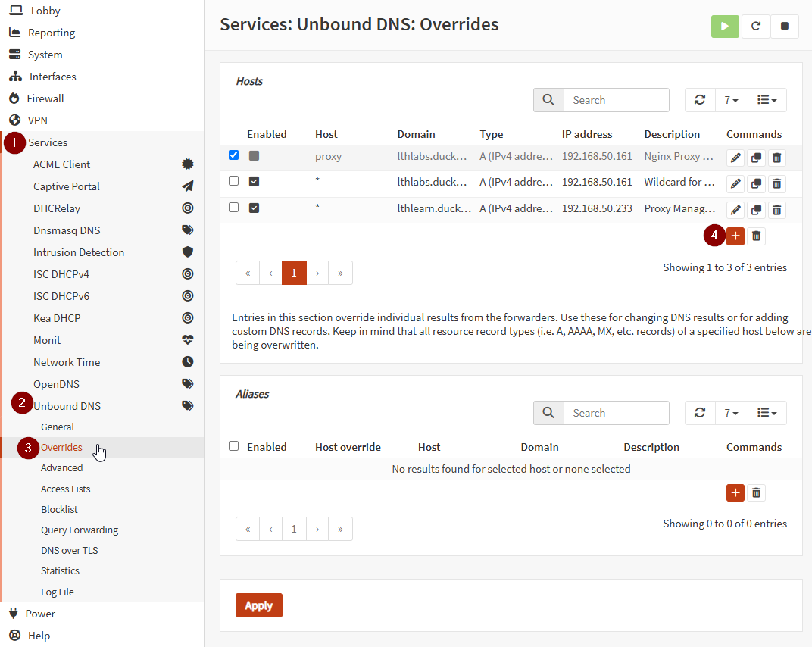
Task: Check the select-all Aliases checkbox
Action: pos(233,446)
